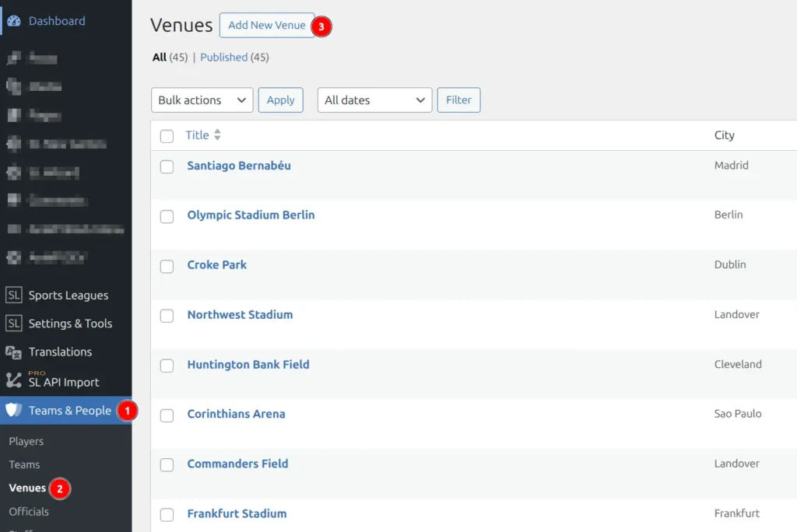The height and width of the screenshot is (532, 797).
Task: Click the Add New Venue button
Action: [267, 25]
